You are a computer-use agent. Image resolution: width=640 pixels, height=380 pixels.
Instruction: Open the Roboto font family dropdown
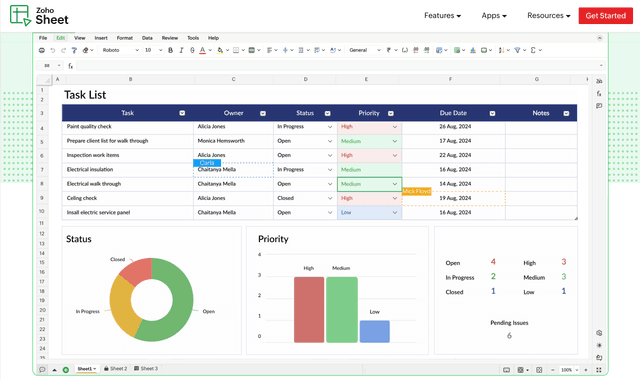tap(120, 50)
